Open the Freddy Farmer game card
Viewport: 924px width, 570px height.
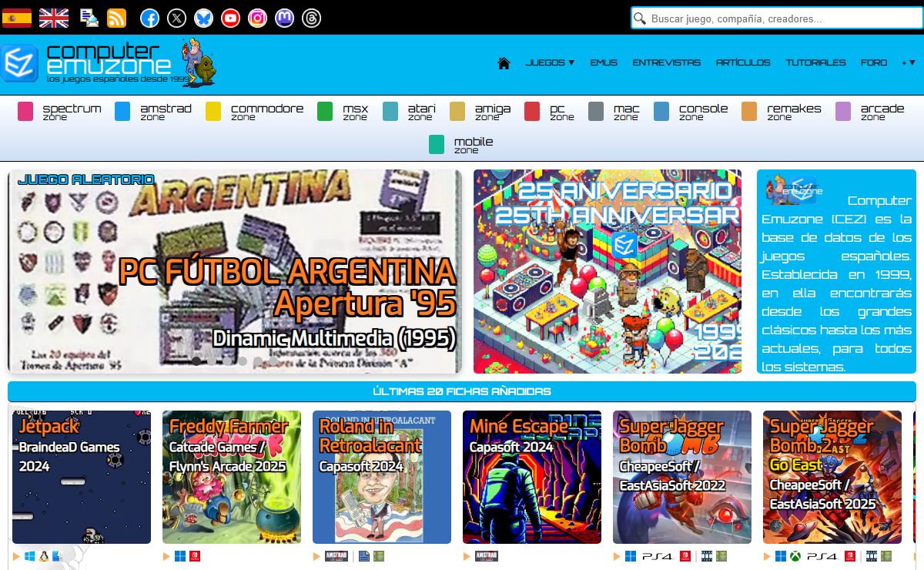pos(232,477)
